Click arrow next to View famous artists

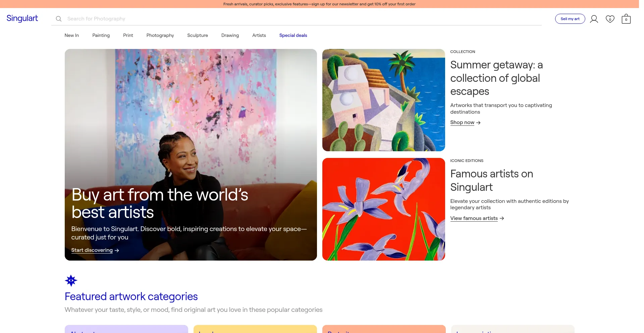502,218
